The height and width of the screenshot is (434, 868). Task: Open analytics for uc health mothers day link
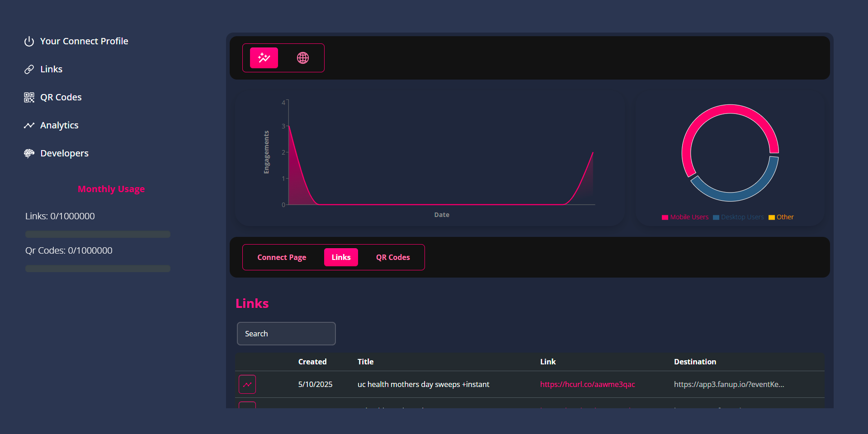pos(247,384)
